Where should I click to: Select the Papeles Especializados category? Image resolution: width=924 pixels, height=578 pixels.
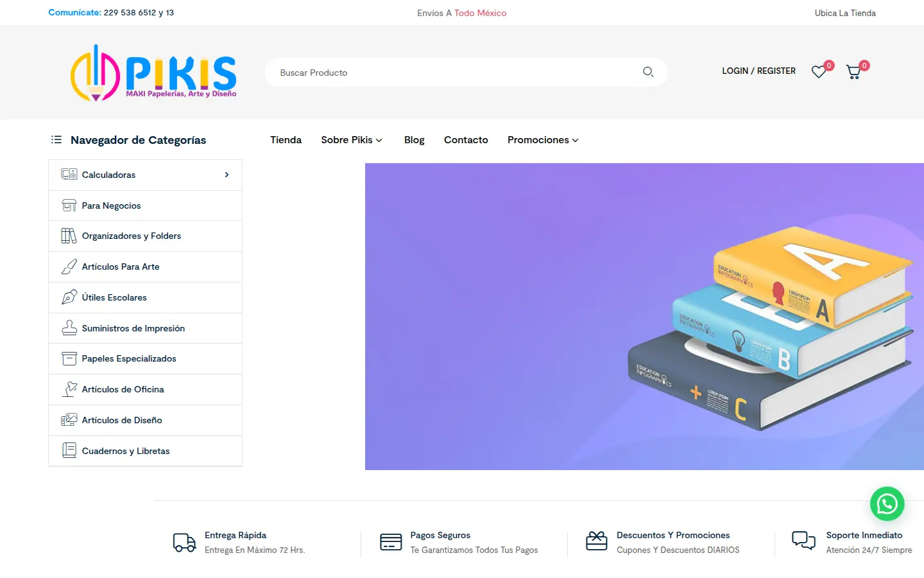(145, 358)
